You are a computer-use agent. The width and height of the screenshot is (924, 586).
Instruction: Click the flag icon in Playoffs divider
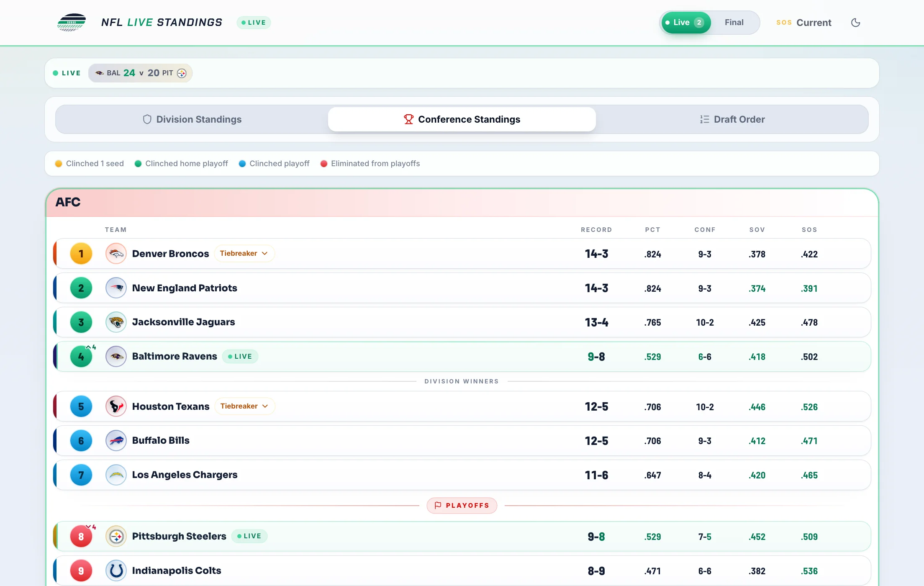pyautogui.click(x=438, y=505)
